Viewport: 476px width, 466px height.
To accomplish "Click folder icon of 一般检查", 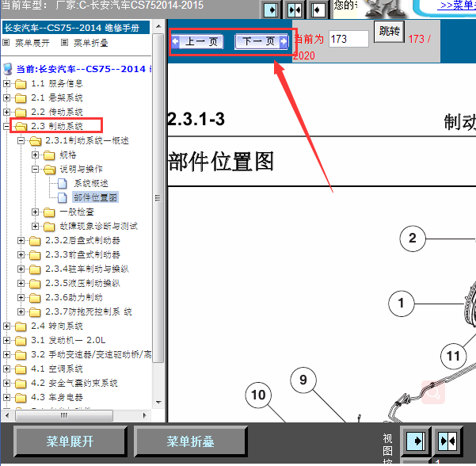I will click(49, 212).
